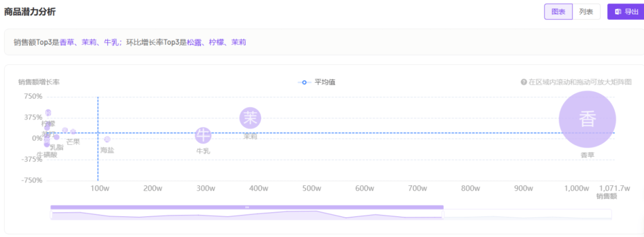The image size is (644, 237).
Task: Select the 芒果 data point
Action: tap(73, 132)
